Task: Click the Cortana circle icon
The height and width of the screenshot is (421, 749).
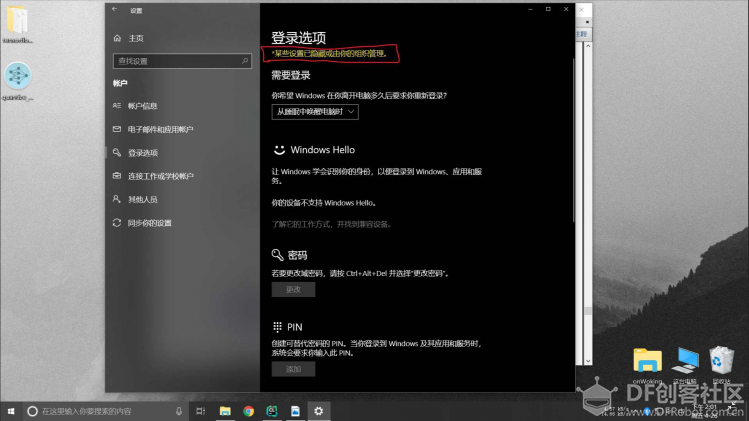Action: pyautogui.click(x=32, y=411)
